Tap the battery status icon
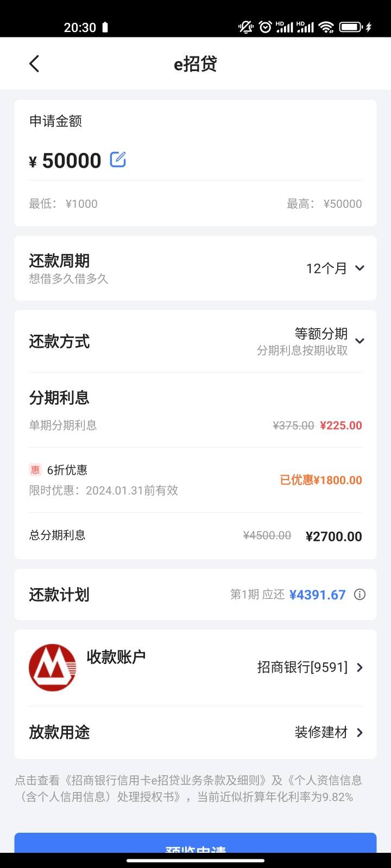 (351, 27)
